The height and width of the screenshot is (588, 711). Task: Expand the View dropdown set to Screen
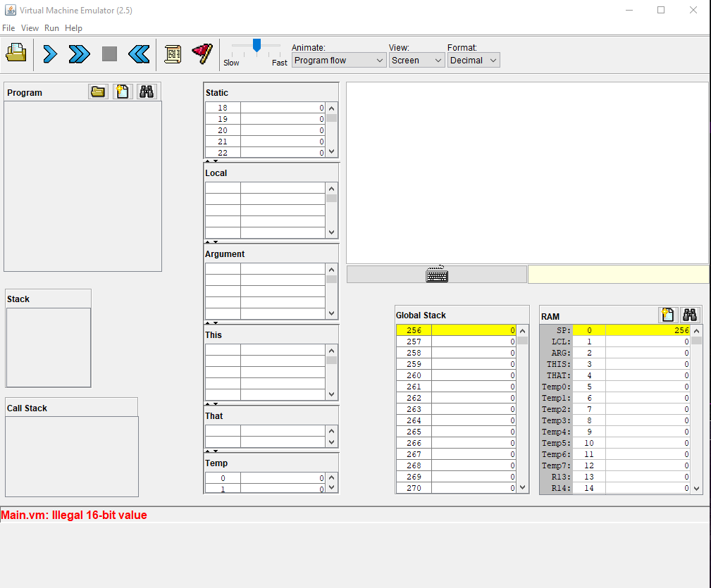click(x=416, y=61)
